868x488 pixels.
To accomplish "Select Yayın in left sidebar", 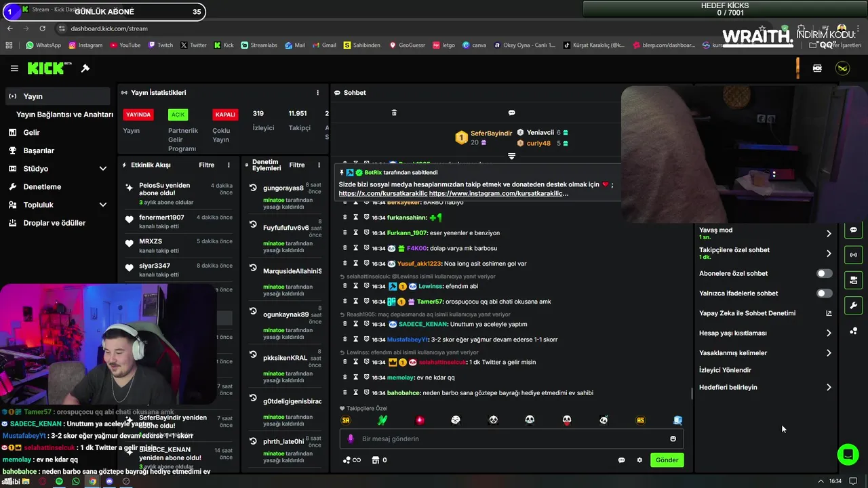I will pyautogui.click(x=57, y=96).
